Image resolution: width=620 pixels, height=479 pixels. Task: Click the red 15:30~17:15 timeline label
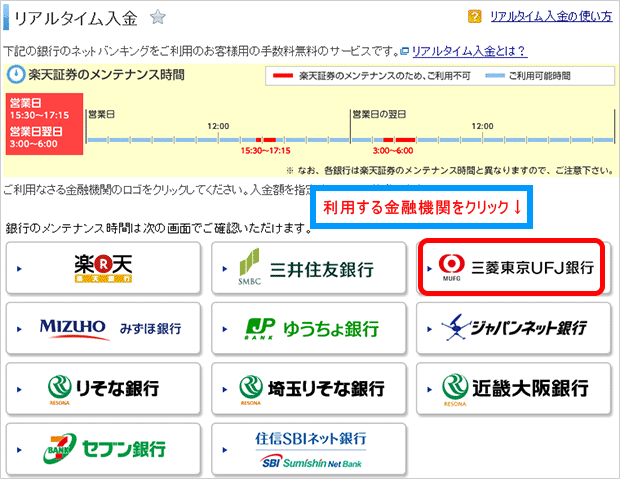[266, 151]
